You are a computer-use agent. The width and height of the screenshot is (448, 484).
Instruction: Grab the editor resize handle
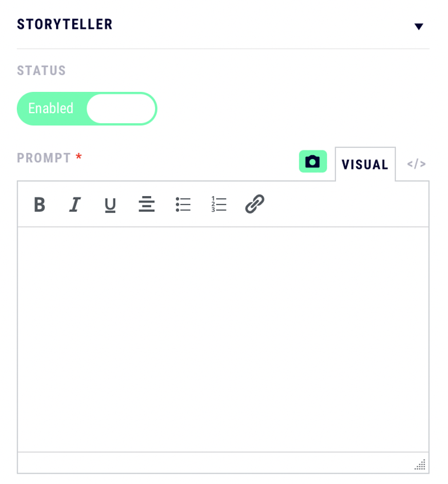pos(421,464)
